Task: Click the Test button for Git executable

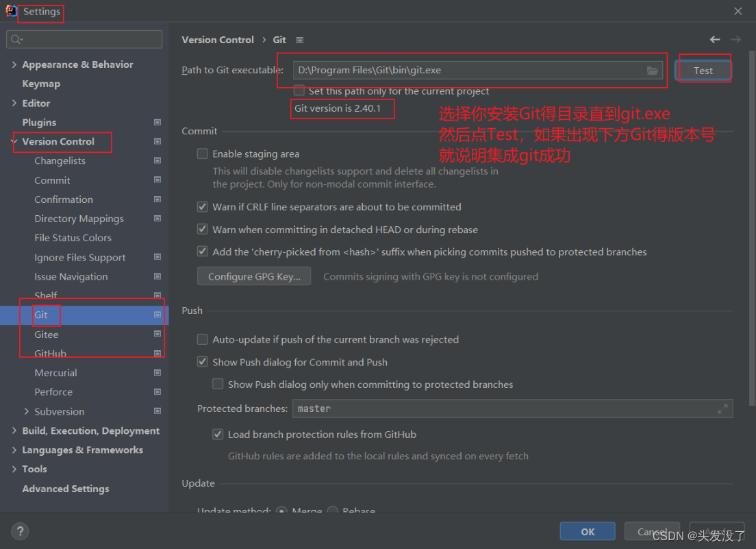Action: 703,71
